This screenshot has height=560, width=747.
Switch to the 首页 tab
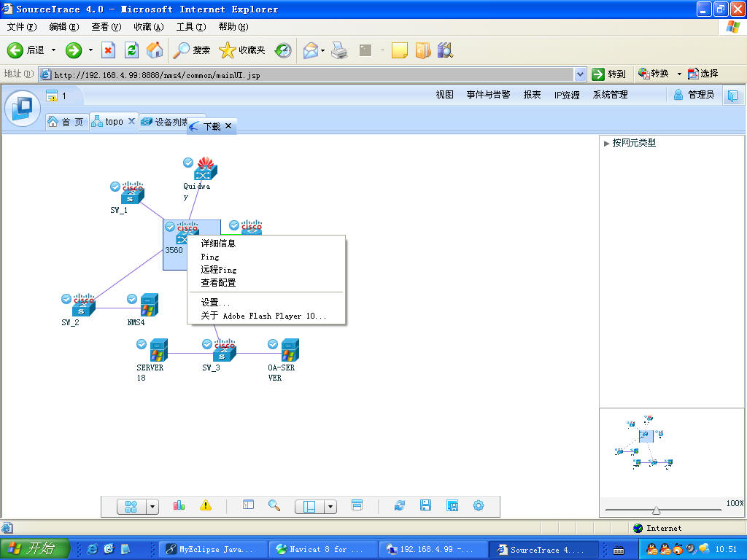click(x=66, y=122)
